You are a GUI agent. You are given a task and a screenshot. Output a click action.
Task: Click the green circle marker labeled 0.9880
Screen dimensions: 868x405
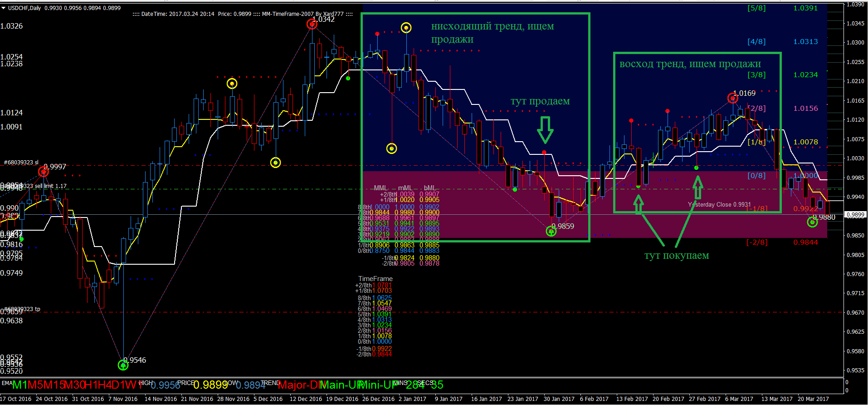[812, 222]
